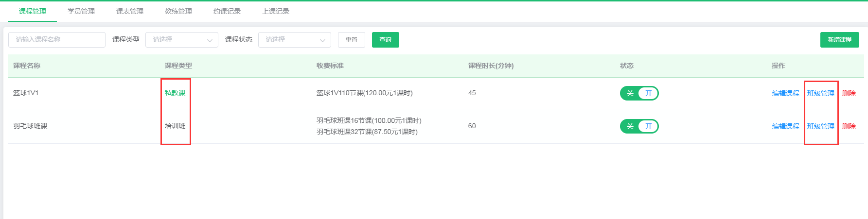Focus the course name search input
Image resolution: width=868 pixels, height=219 pixels.
point(57,40)
